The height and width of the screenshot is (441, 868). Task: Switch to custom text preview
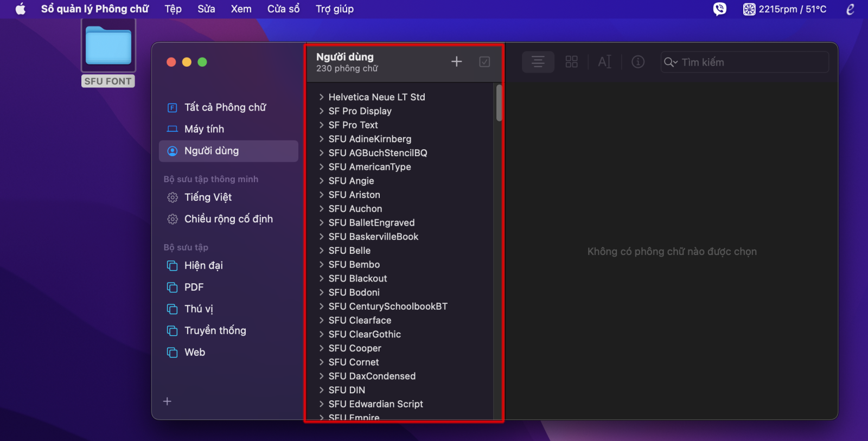604,62
